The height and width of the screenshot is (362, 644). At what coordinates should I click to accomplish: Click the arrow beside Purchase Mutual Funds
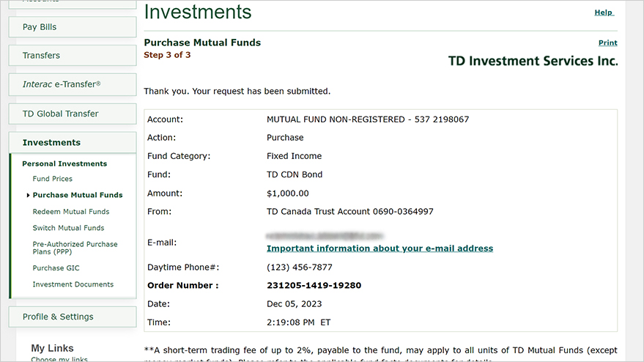click(x=28, y=195)
